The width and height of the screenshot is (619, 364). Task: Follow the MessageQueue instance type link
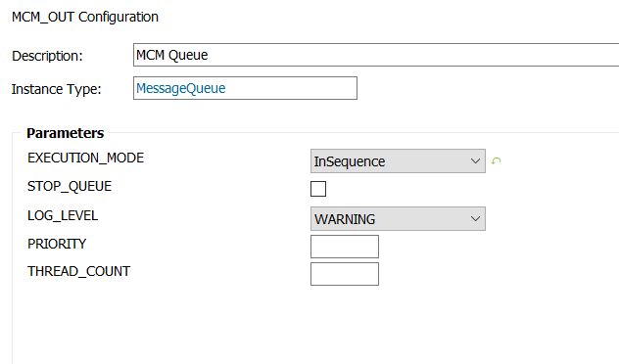click(x=181, y=88)
